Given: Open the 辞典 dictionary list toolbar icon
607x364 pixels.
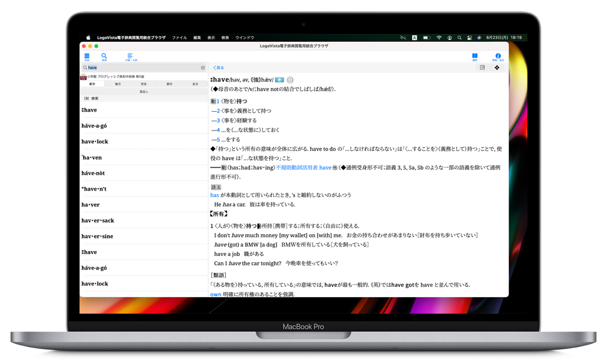Looking at the screenshot, I should tap(87, 57).
